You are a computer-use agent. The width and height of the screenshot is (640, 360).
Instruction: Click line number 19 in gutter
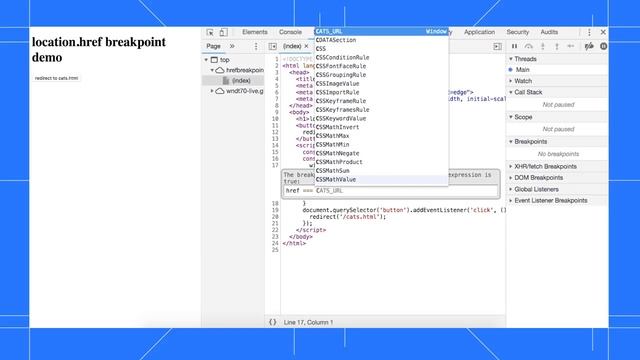[275, 210]
